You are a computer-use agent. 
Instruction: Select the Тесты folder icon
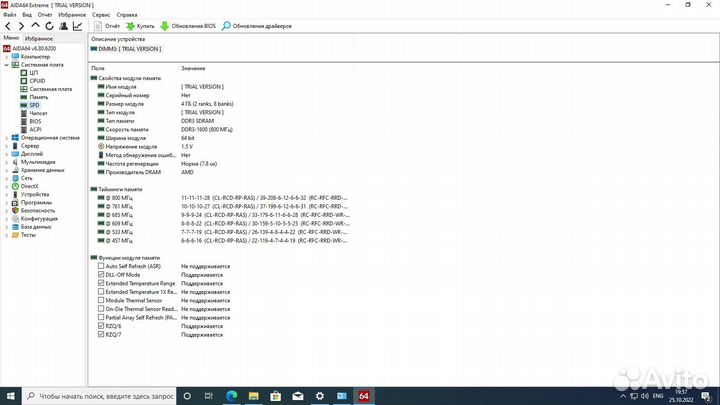15,235
